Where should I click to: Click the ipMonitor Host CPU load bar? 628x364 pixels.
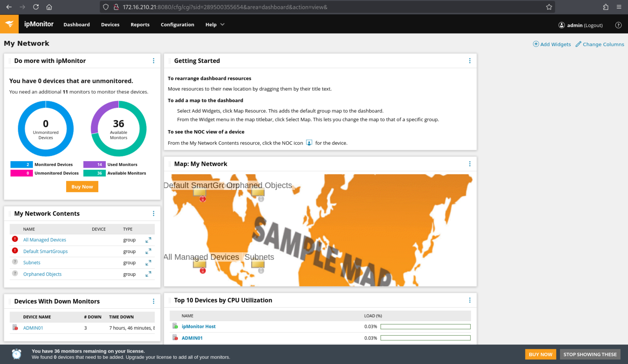point(425,326)
